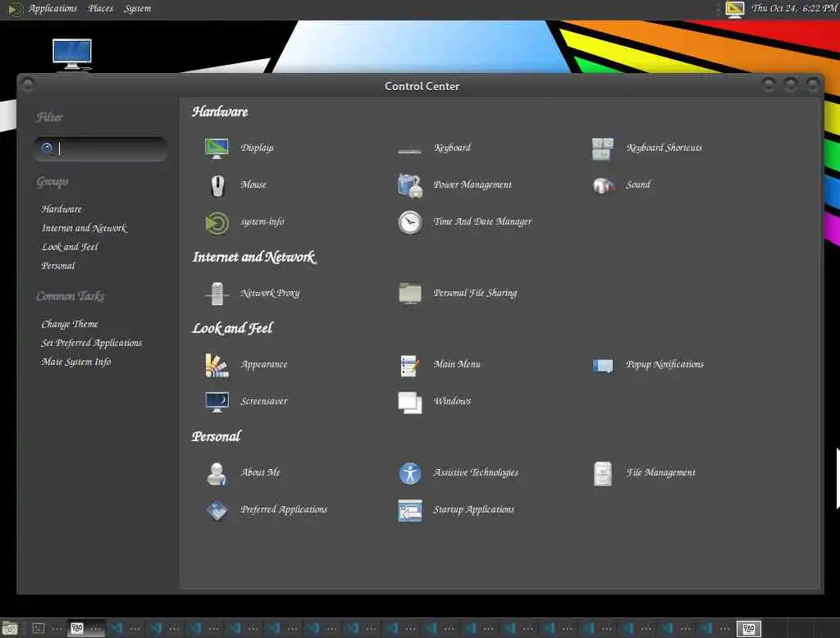Jump to Look and Feel group in sidebar
The image size is (840, 638).
tap(70, 247)
